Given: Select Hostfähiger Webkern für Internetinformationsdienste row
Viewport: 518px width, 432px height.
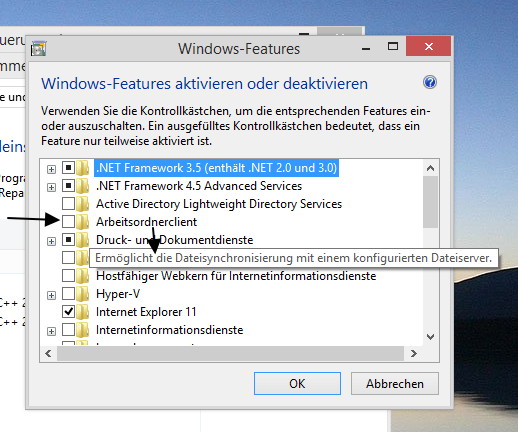Looking at the screenshot, I should click(236, 276).
